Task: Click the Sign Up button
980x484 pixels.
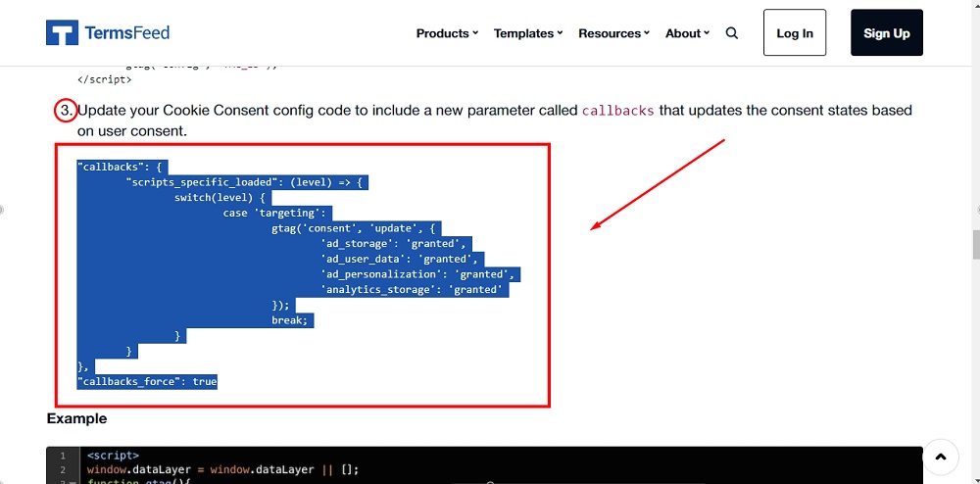Action: click(x=886, y=32)
